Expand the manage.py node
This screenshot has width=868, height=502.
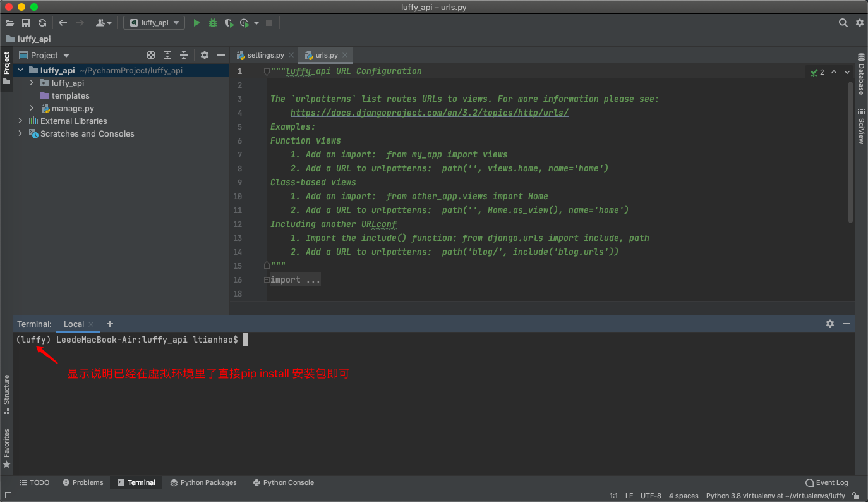tap(32, 108)
